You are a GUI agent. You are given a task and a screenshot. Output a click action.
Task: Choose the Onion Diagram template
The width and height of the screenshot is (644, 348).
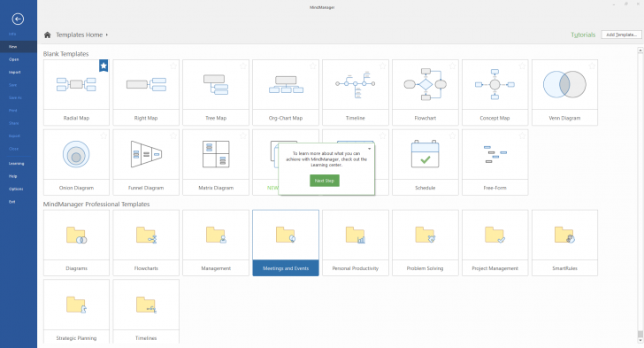tap(76, 162)
